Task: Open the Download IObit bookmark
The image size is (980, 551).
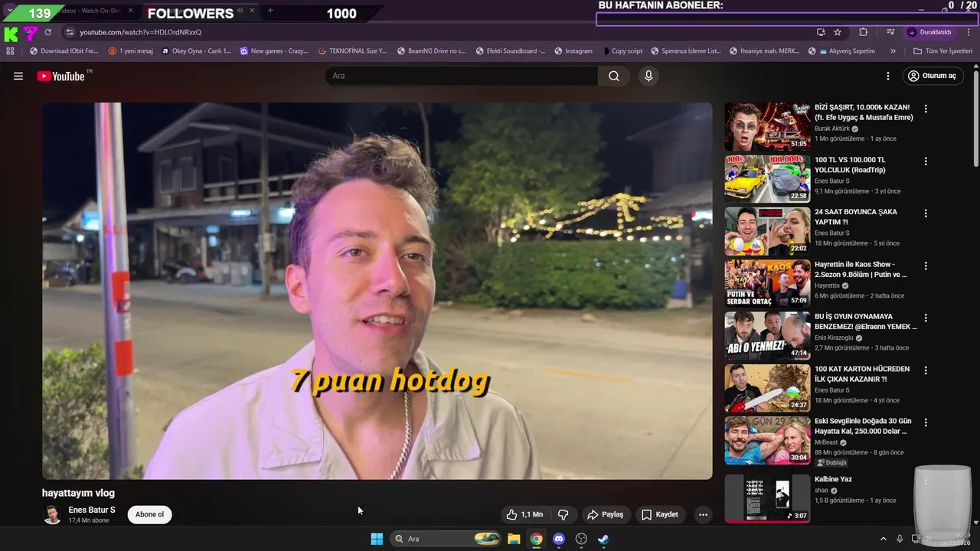Action: pyautogui.click(x=64, y=51)
